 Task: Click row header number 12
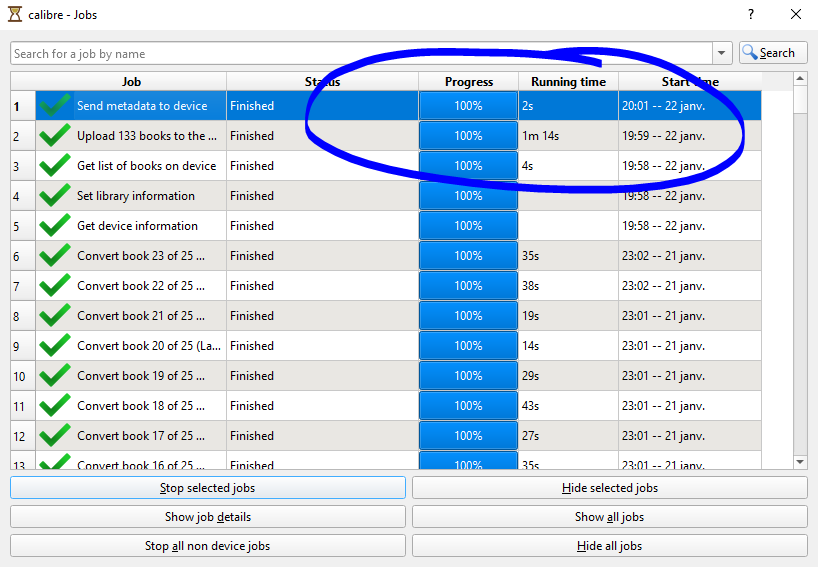[x=23, y=436]
